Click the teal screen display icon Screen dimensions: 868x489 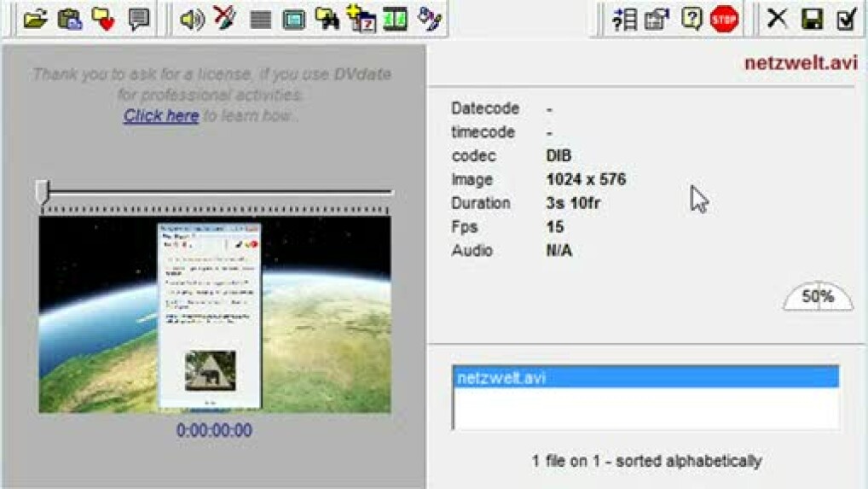click(293, 20)
